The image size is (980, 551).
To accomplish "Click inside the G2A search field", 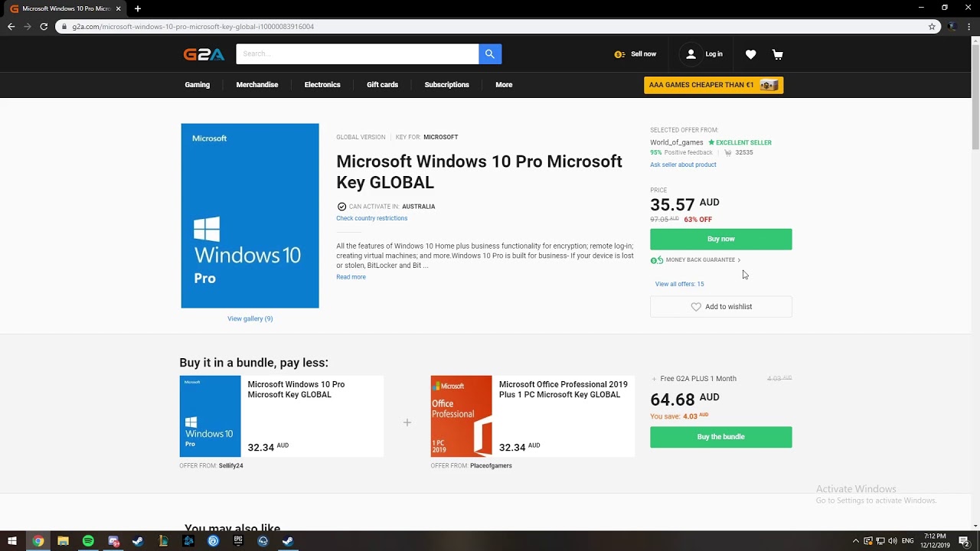I will 358,54.
